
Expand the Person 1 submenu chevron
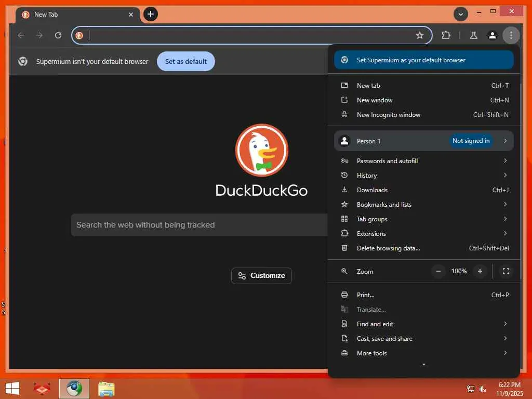(x=505, y=141)
